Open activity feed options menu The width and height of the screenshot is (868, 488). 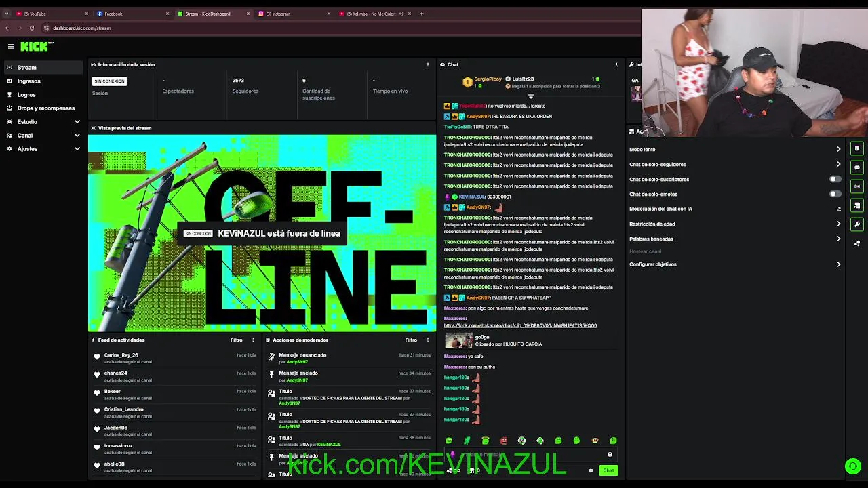(253, 340)
